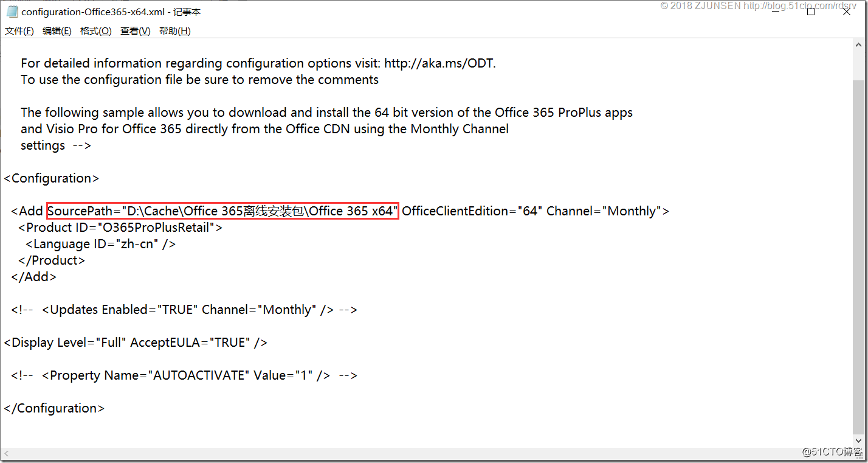The image size is (868, 463).
Task: Click the vertical scrollbar up arrow
Action: click(x=859, y=46)
